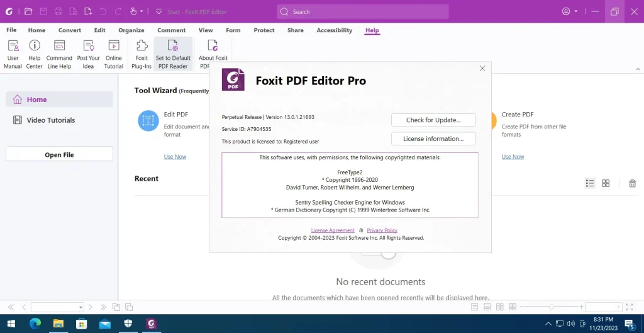Click the Open File button
The width and height of the screenshot is (644, 333).
[x=59, y=155]
